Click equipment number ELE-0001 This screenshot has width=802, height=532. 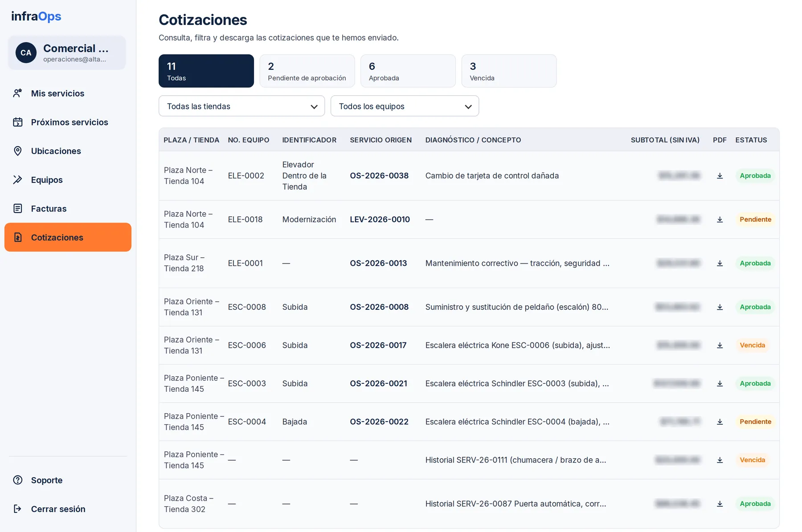point(245,263)
